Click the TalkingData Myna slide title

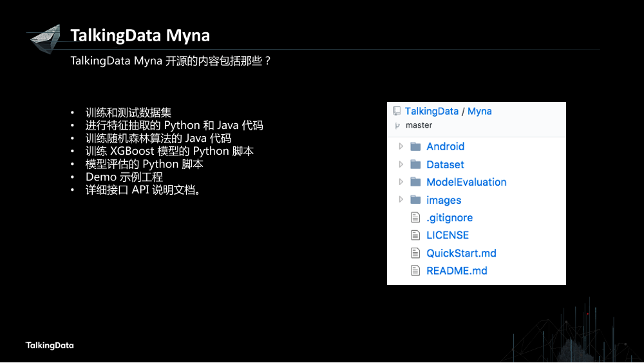(140, 35)
